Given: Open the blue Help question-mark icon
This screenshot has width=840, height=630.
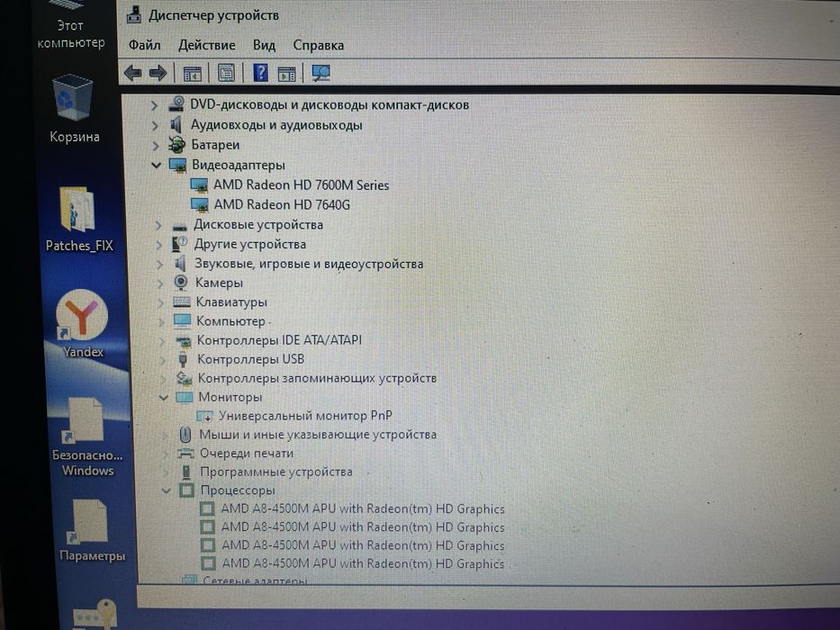Looking at the screenshot, I should pos(260,72).
